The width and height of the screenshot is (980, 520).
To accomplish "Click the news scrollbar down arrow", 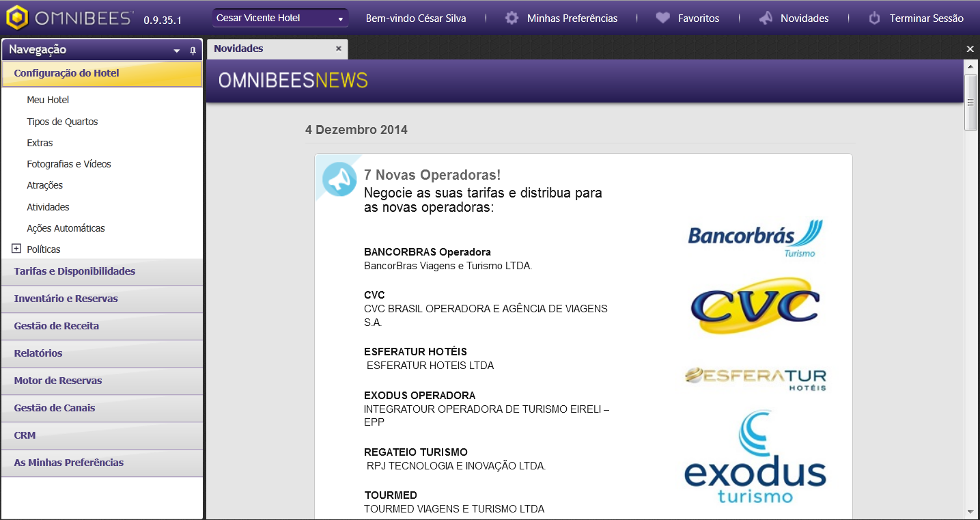I will click(971, 512).
